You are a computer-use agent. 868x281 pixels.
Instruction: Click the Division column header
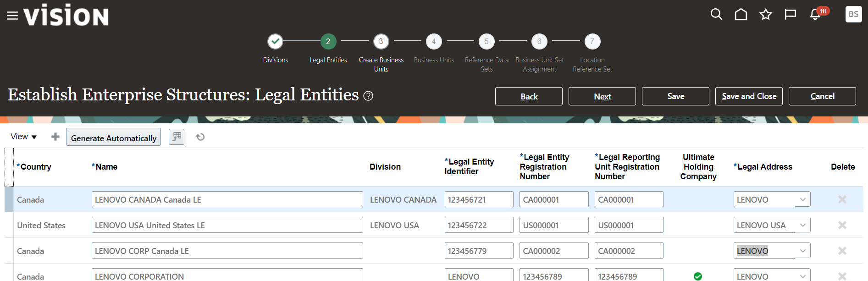click(385, 167)
